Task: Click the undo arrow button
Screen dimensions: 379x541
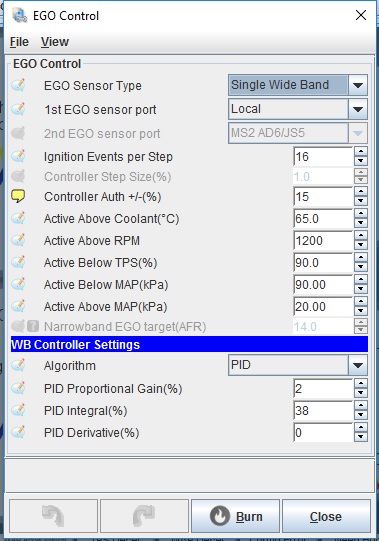Action: tap(54, 516)
